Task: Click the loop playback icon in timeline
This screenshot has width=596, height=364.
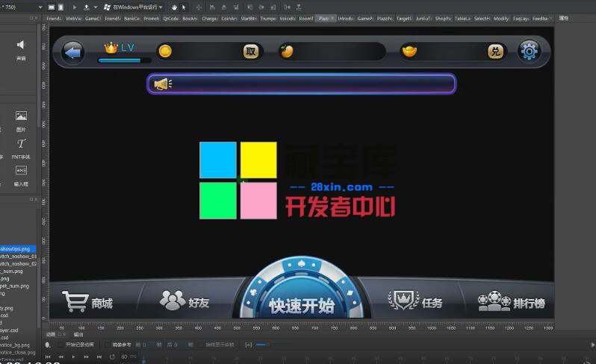Action: [112, 357]
